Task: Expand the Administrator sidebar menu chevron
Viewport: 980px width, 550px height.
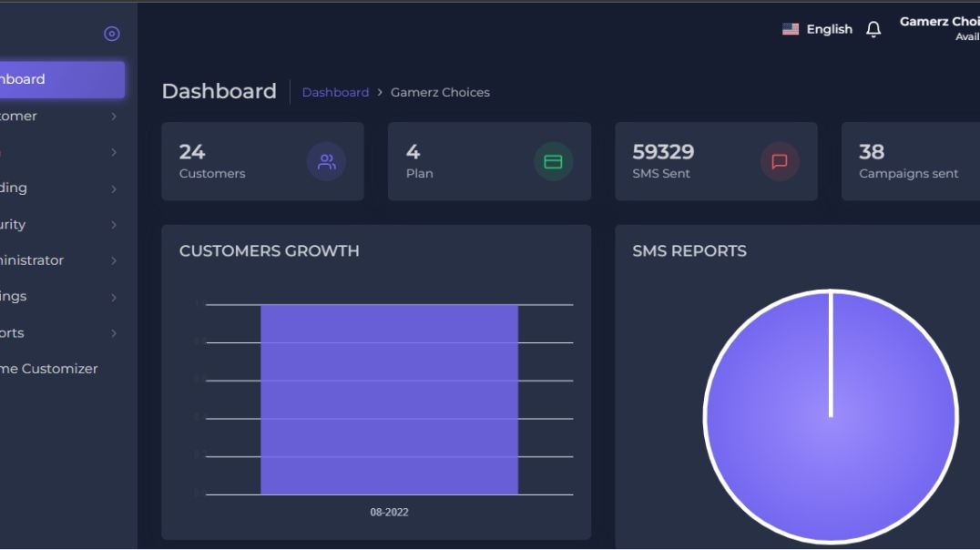Action: point(114,260)
